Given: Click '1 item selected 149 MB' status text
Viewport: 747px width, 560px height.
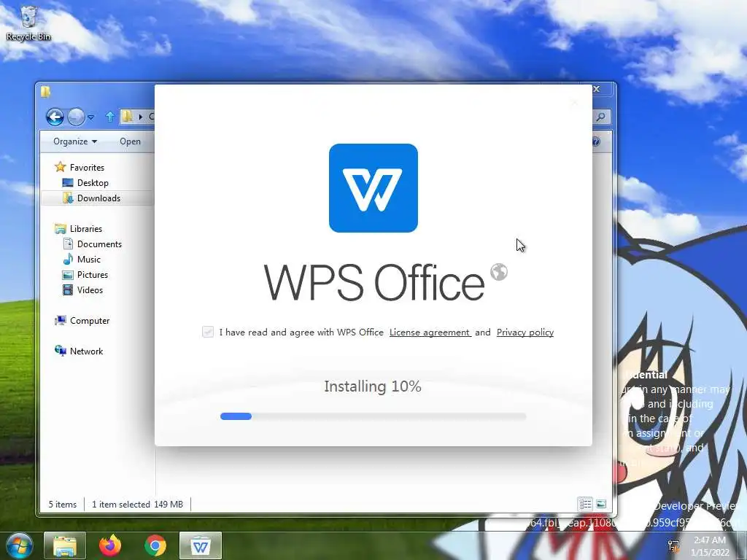Looking at the screenshot, I should click(137, 505).
